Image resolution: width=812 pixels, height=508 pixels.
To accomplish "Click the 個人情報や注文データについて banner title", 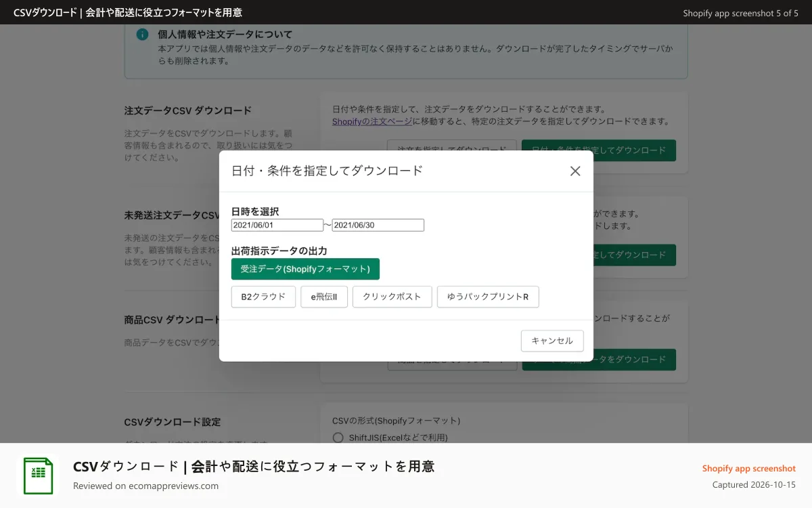I will coord(225,35).
